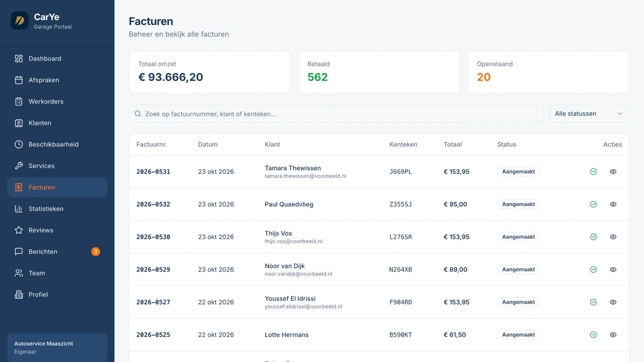Click the Reviews star icon
644x362 pixels.
(x=19, y=230)
